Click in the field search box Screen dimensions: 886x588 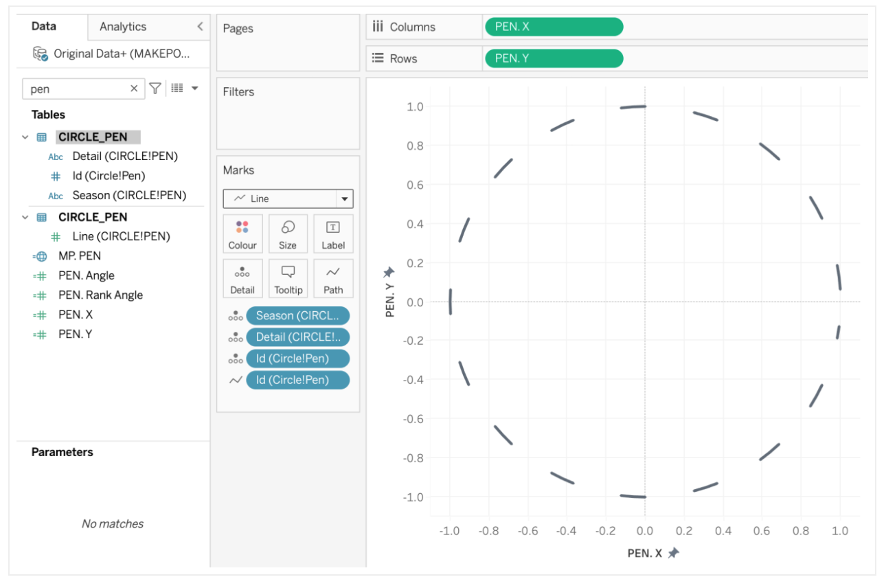click(77, 89)
